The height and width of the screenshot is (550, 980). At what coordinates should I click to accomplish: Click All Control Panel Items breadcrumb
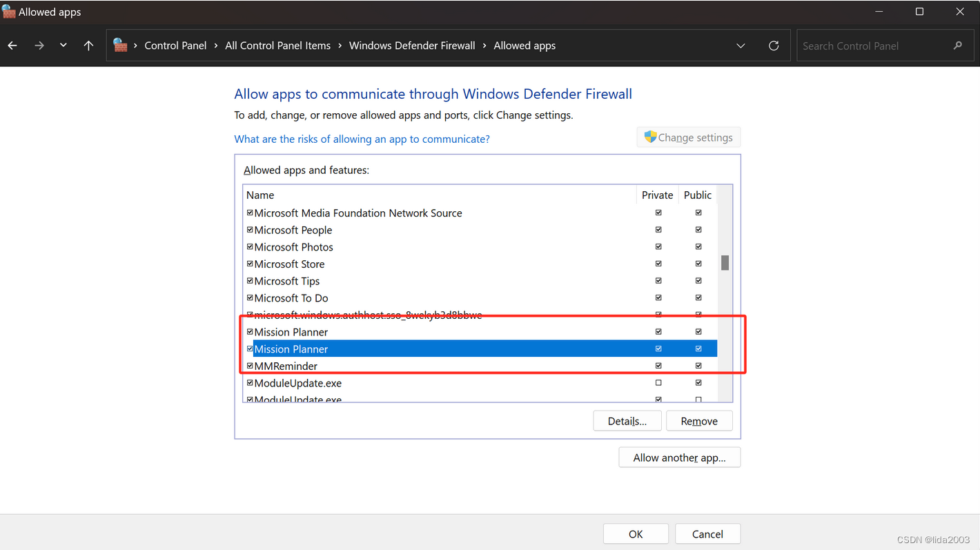tap(277, 46)
